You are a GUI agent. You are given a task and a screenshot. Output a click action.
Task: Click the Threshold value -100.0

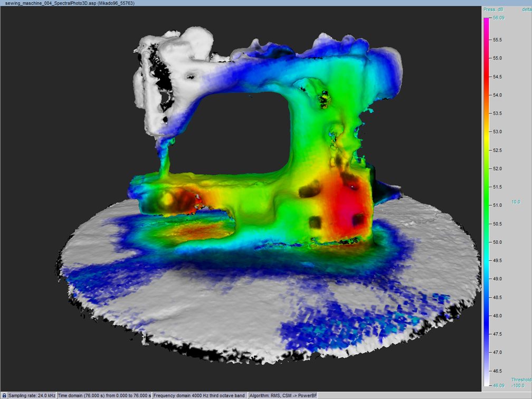pos(518,385)
